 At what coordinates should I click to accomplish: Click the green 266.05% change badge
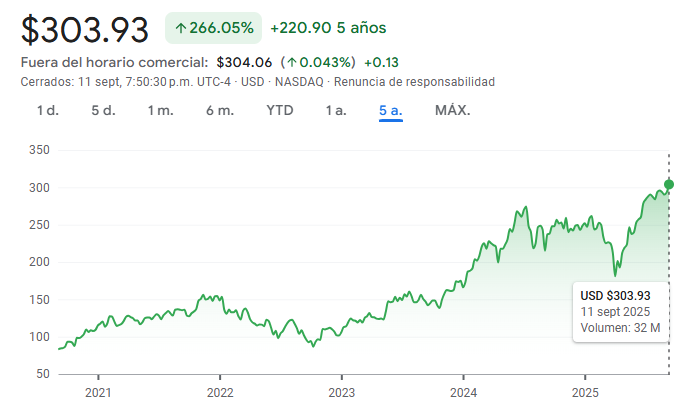213,28
